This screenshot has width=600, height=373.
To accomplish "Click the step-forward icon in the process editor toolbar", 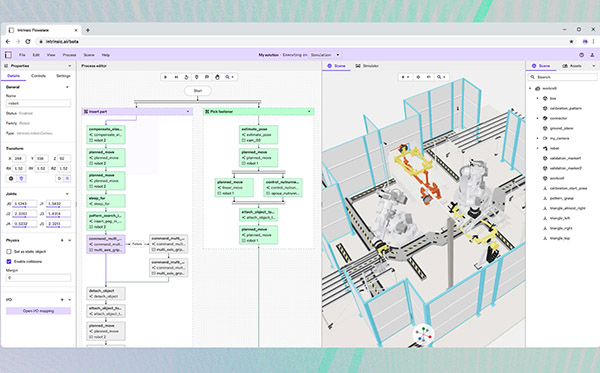I will coord(176,77).
